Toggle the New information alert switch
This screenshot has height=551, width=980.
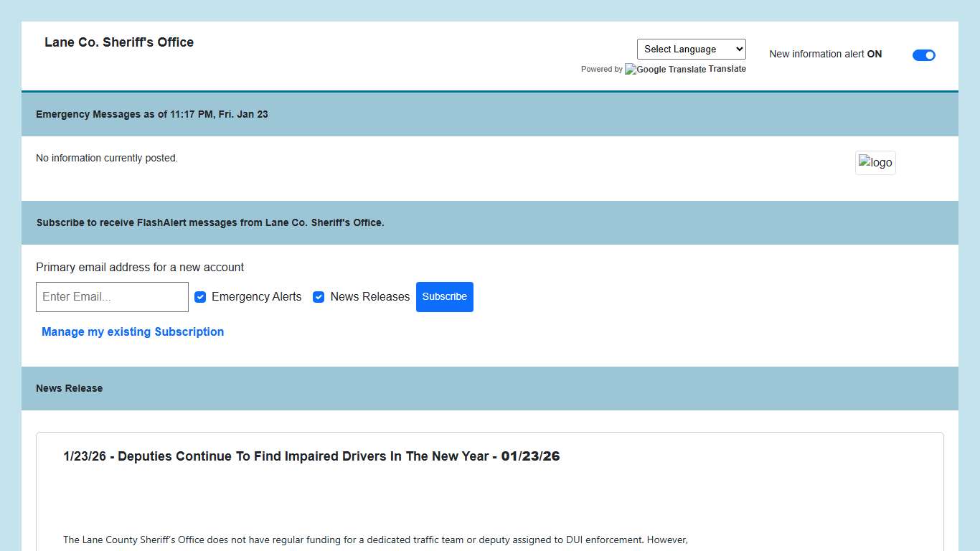point(923,55)
